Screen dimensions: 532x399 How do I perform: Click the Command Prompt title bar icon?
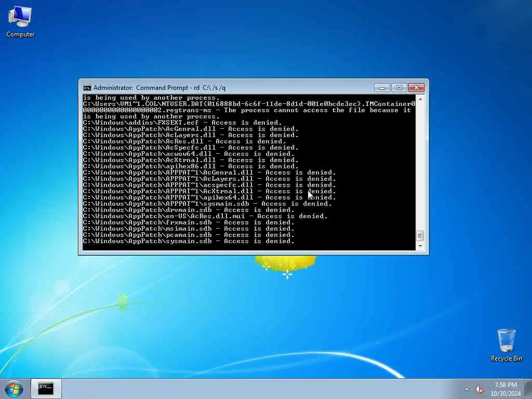coord(87,88)
